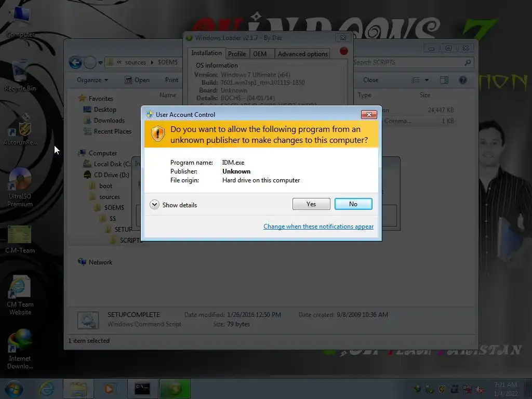Select $OEM$ folder in navigation tree
532x399 pixels.
click(x=114, y=208)
